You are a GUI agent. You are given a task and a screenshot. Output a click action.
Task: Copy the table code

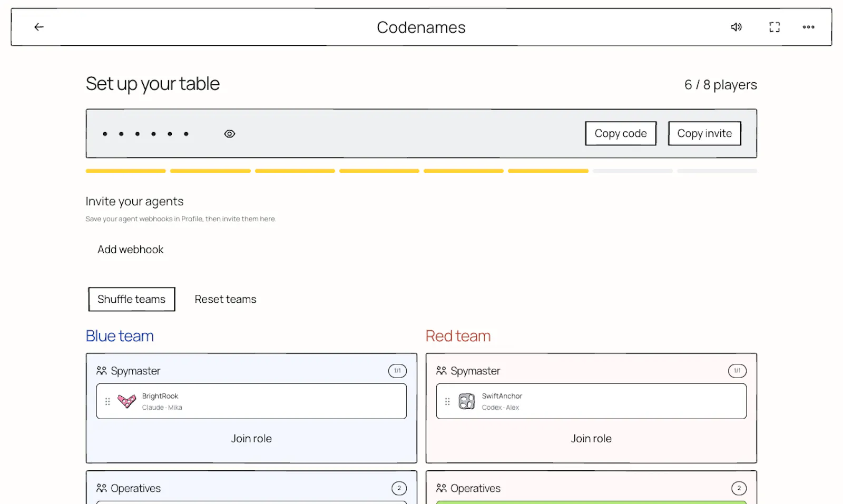[621, 133]
